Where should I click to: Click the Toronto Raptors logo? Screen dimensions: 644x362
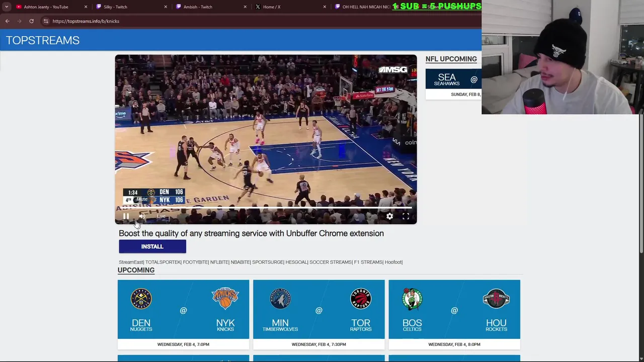361,299
